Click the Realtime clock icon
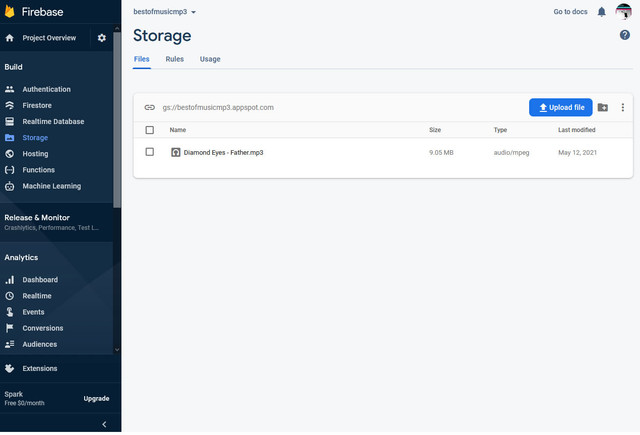The height and width of the screenshot is (435, 640). pyautogui.click(x=10, y=296)
